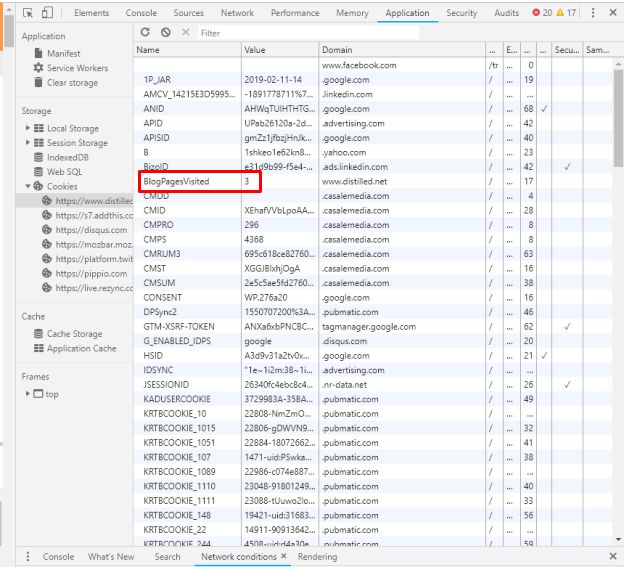
Task: Collapse the Cookies tree node
Action: [x=28, y=186]
